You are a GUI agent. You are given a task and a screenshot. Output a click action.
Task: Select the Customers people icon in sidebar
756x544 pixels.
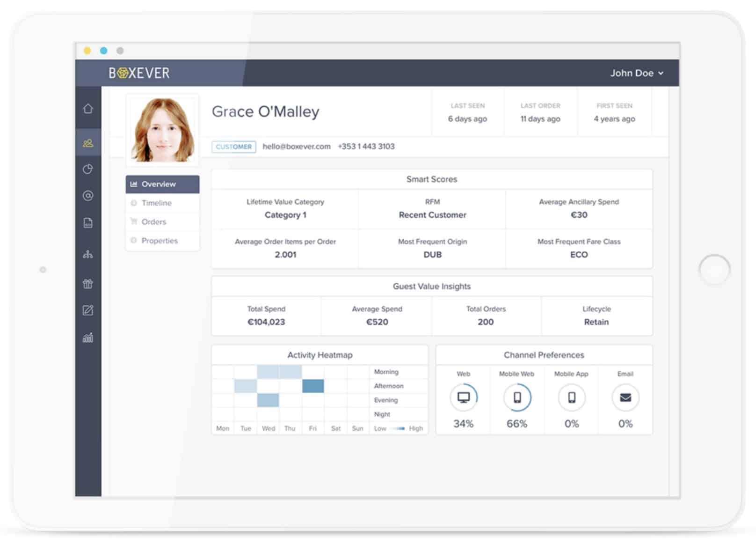[x=88, y=143]
